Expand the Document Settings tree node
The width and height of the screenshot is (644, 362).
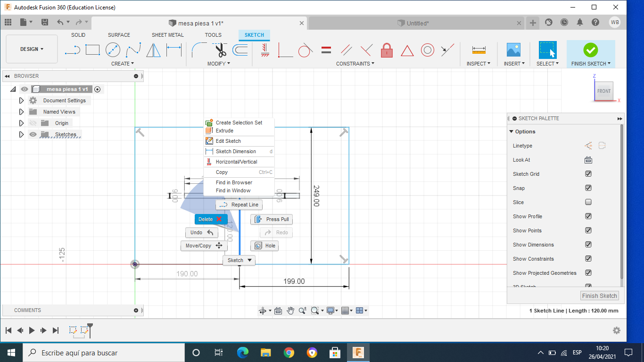(21, 100)
